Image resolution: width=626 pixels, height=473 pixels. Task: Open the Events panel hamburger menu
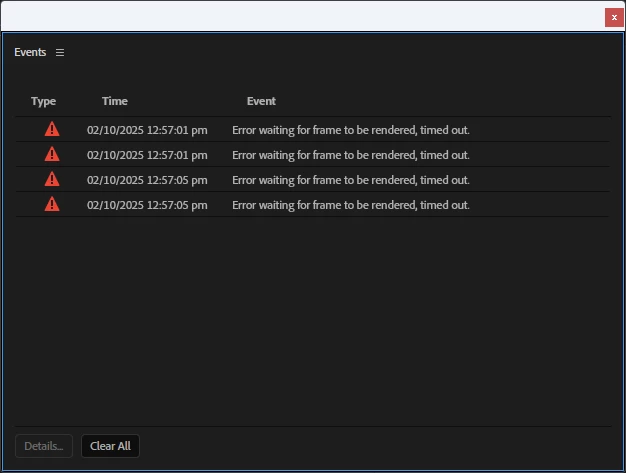tap(60, 52)
